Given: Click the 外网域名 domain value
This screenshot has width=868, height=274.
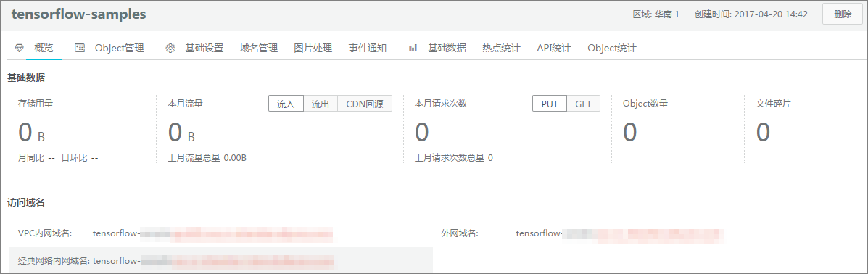Looking at the screenshot, I should pyautogui.click(x=620, y=233).
